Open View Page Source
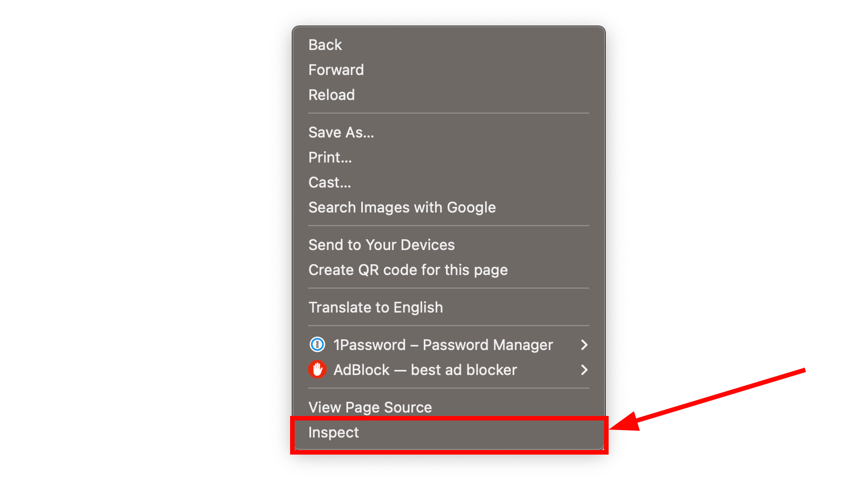Screen dimensions: 868x483 click(x=370, y=407)
